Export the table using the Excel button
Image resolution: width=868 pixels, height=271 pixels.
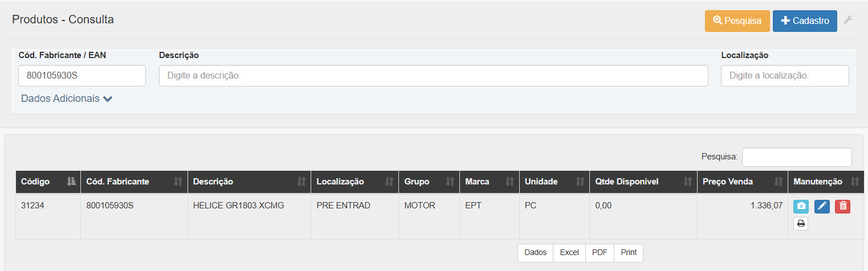(569, 253)
